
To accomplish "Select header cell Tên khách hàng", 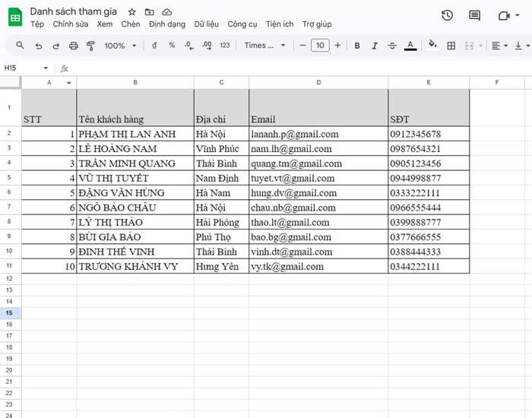I will coord(135,108).
